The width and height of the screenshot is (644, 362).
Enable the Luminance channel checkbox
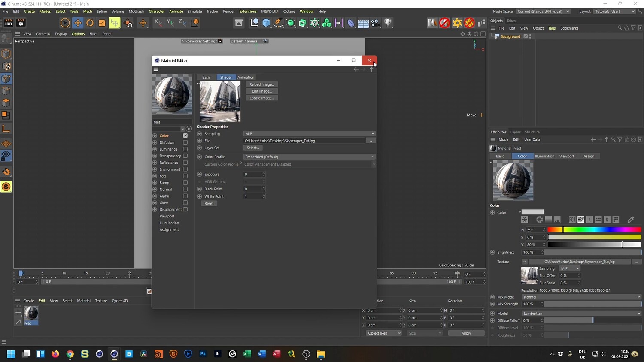[x=185, y=149]
